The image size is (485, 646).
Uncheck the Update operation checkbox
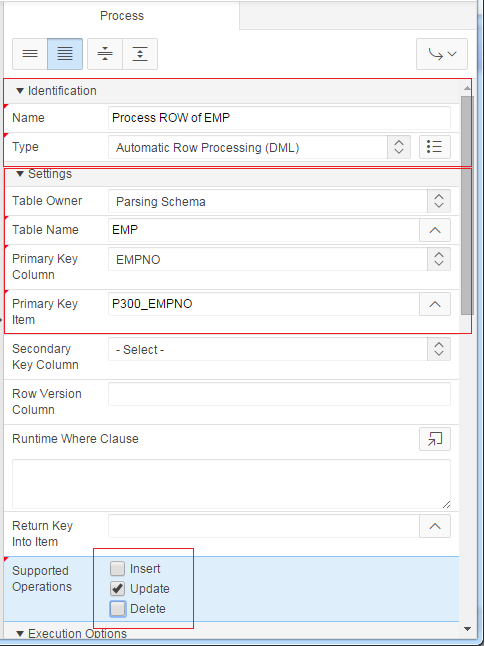point(117,589)
